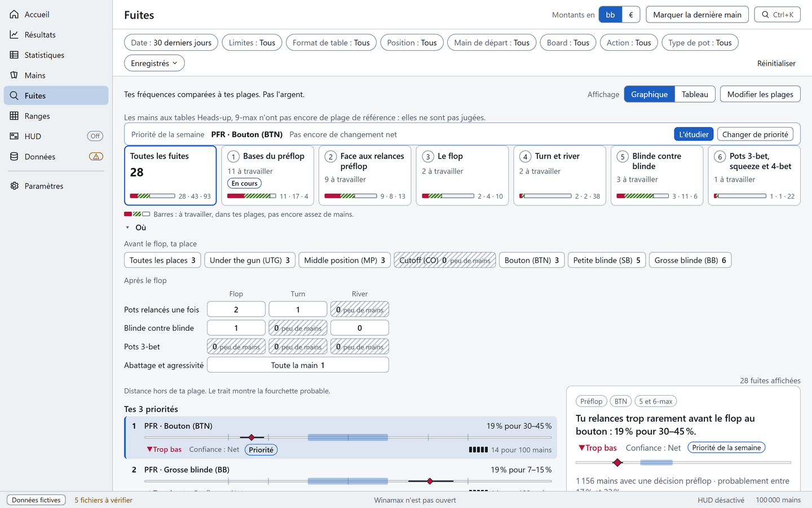
Task: Open the Date filter dropdown
Action: pyautogui.click(x=171, y=42)
